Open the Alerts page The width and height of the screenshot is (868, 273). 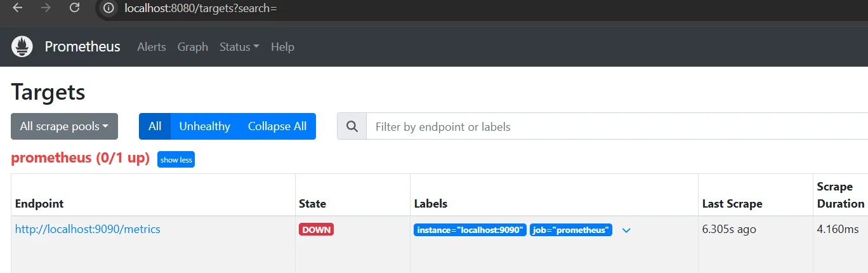tap(152, 47)
